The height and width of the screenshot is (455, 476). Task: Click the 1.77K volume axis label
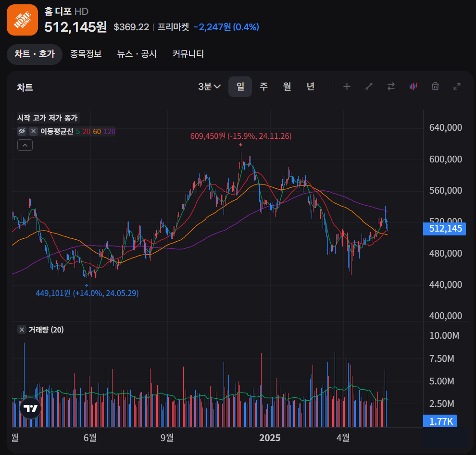click(440, 421)
